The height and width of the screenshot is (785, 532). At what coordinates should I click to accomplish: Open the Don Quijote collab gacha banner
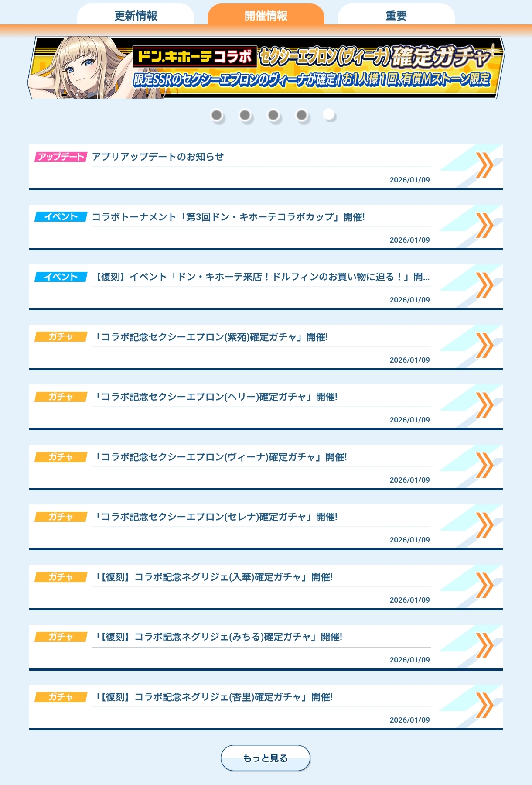click(266, 68)
